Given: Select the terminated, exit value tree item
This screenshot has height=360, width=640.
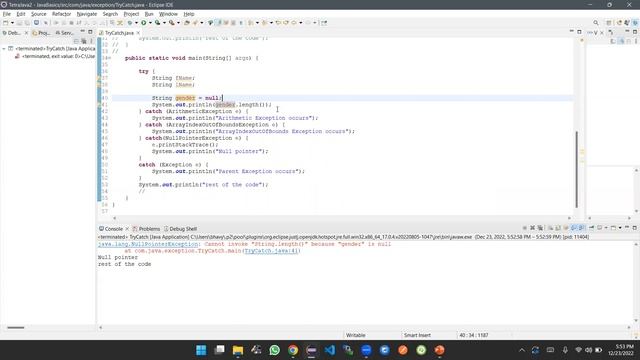Looking at the screenshot, I should point(55,56).
